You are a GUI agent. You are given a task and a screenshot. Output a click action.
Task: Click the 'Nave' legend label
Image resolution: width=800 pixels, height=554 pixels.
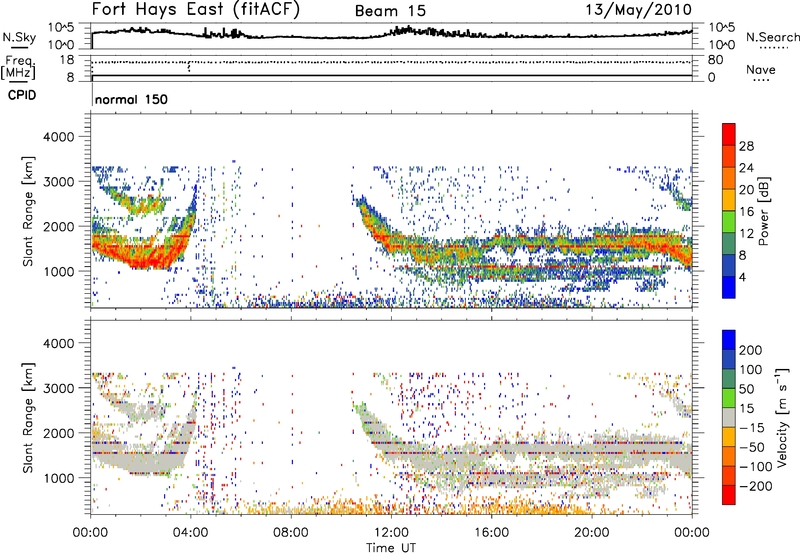(x=761, y=70)
